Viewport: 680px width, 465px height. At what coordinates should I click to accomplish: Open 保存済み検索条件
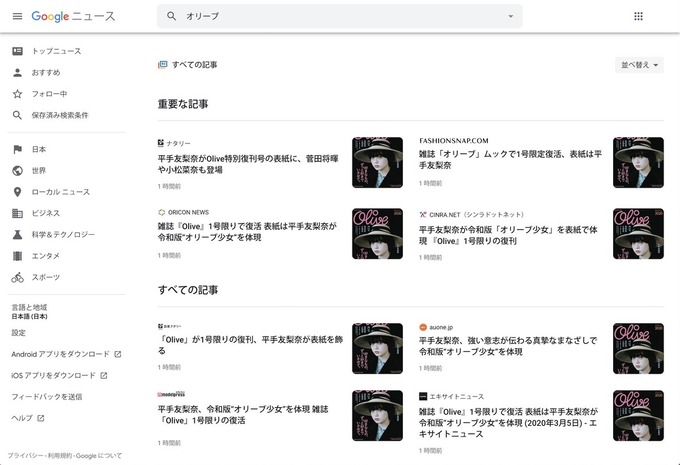click(x=60, y=115)
